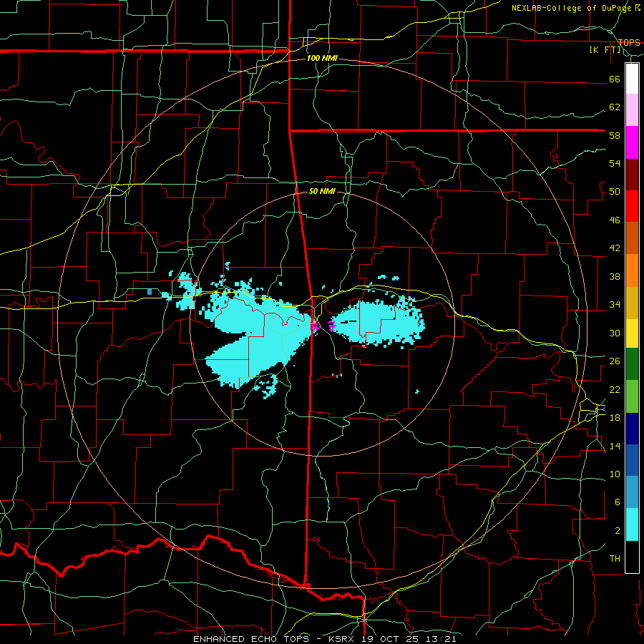Click the '[K FT]' units label
The image size is (644, 644).
pos(605,49)
